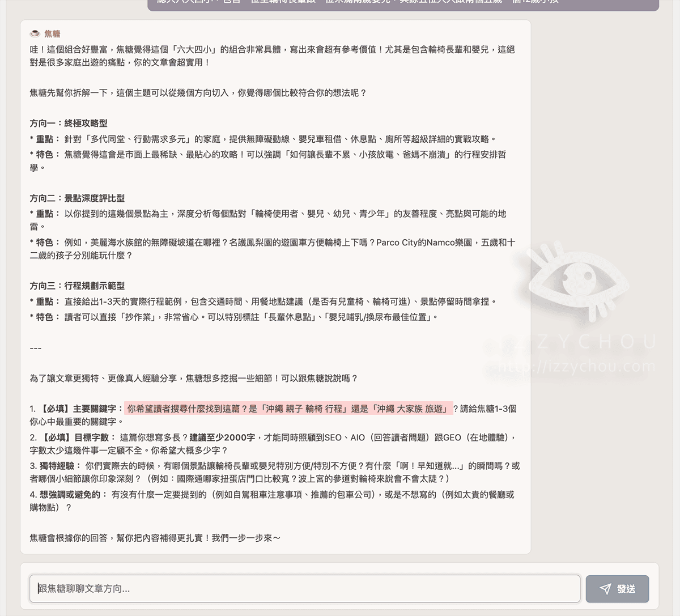Click the line 焦糖先幫你拆解一下
This screenshot has width=680, height=616.
(x=198, y=92)
